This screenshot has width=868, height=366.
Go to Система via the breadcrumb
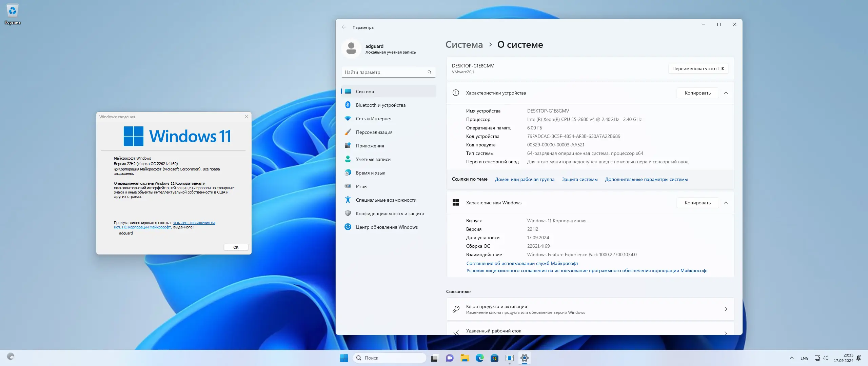[x=464, y=44]
